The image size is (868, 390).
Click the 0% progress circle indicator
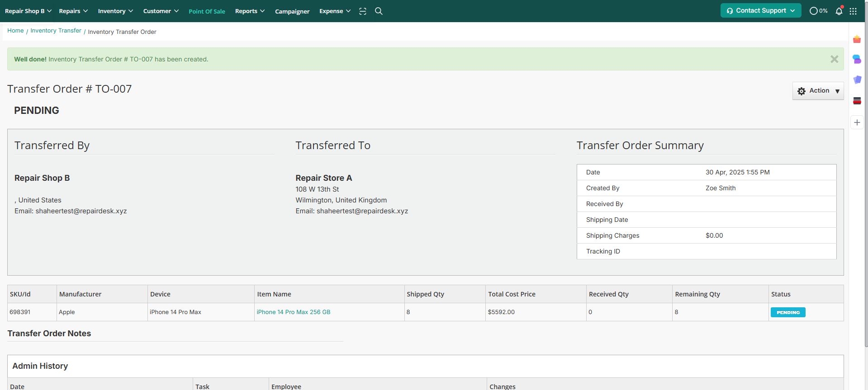818,11
